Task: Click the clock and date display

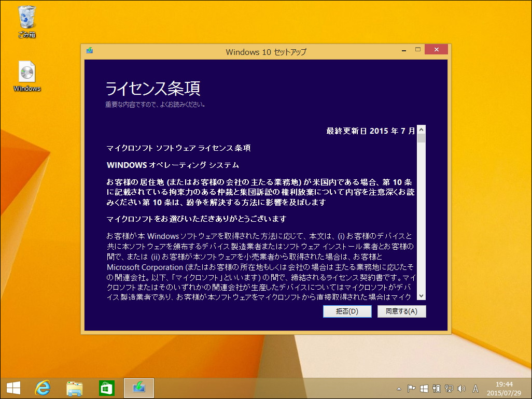Action: pos(506,388)
